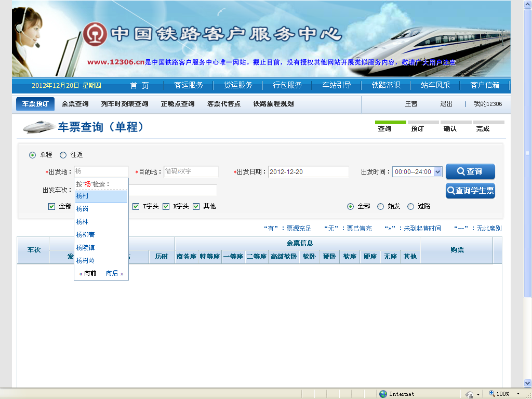
Task: Click the www.12306.cn red banner text
Action: (x=116, y=62)
